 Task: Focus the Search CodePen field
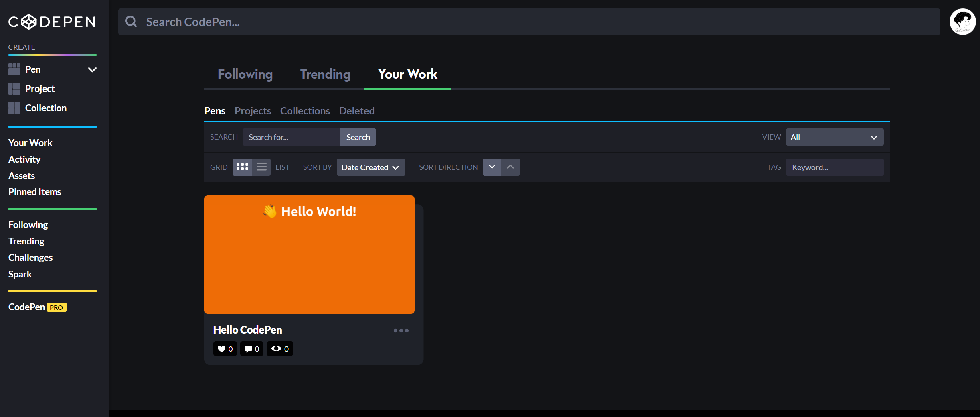pos(529,22)
